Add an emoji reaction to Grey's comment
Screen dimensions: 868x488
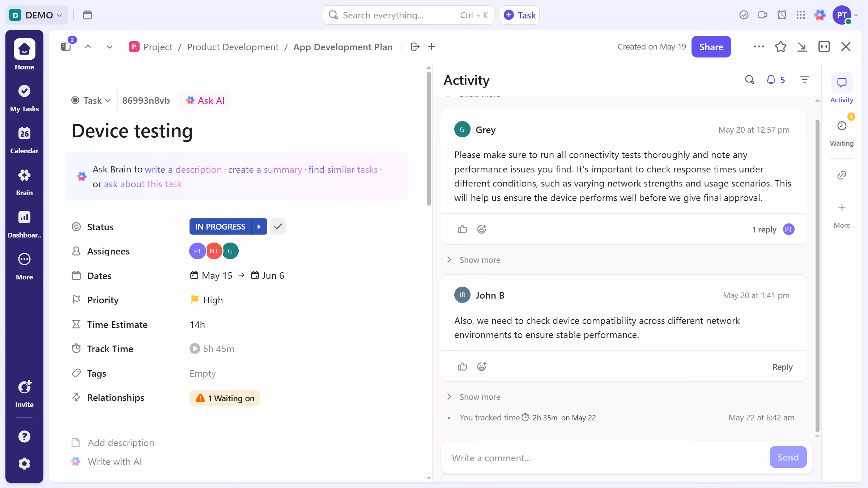[482, 229]
